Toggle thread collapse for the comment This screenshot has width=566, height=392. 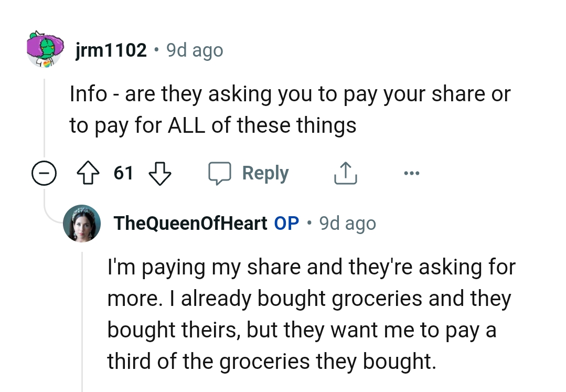[45, 173]
